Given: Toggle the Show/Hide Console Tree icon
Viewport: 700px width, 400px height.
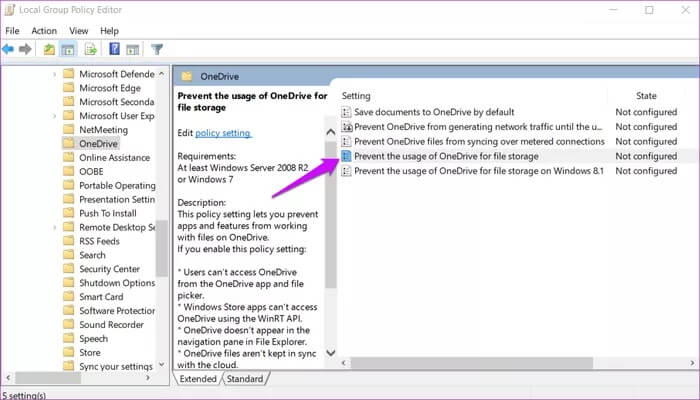Looking at the screenshot, I should (x=68, y=49).
